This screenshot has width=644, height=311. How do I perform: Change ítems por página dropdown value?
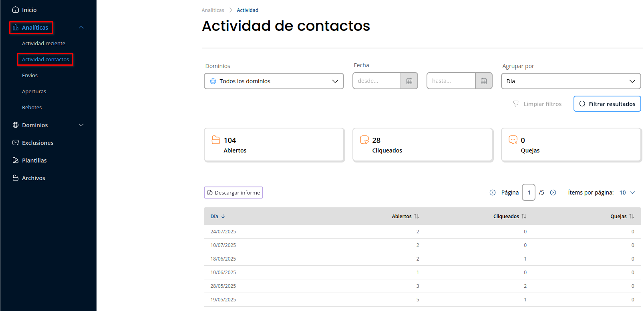[x=627, y=193]
